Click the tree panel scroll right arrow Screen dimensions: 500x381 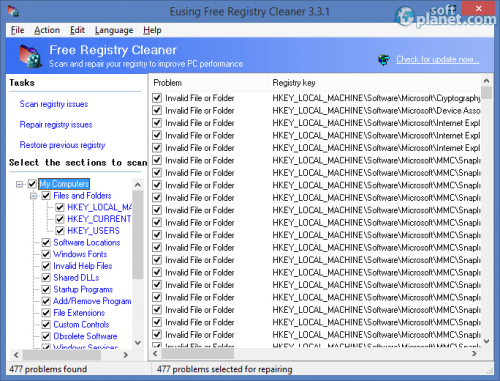click(x=126, y=355)
